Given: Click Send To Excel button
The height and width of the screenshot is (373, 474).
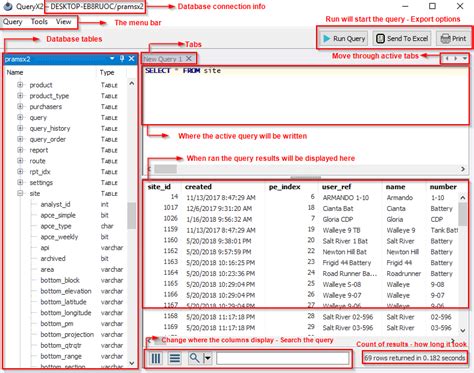Looking at the screenshot, I should (x=402, y=39).
